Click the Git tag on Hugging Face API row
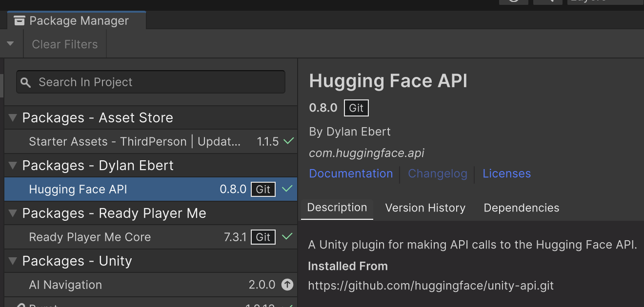This screenshot has width=644, height=307. 263,190
